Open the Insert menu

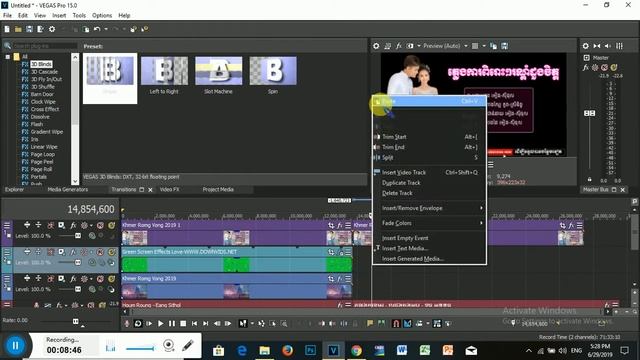point(59,16)
